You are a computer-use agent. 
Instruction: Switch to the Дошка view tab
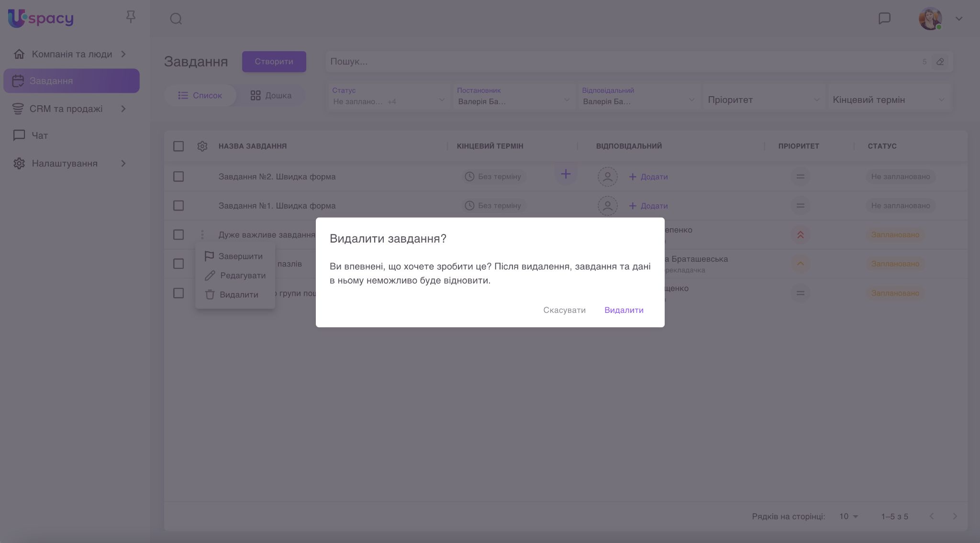click(271, 95)
